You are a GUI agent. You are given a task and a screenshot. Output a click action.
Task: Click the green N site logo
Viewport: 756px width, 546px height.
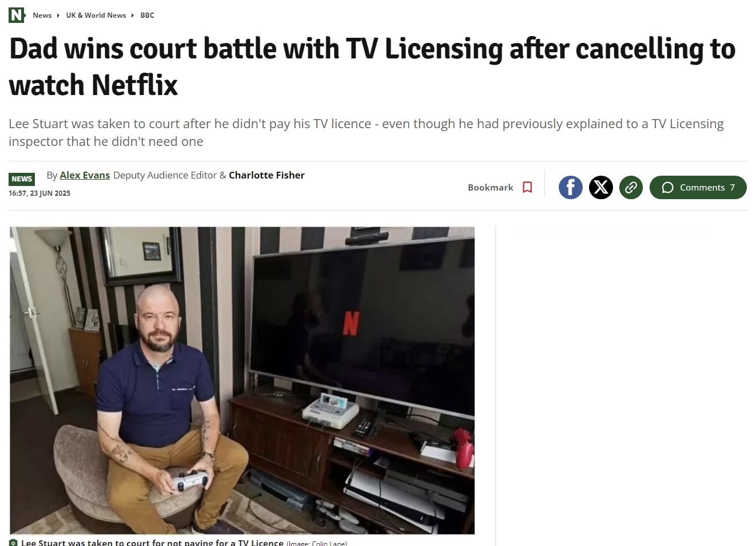pos(17,15)
